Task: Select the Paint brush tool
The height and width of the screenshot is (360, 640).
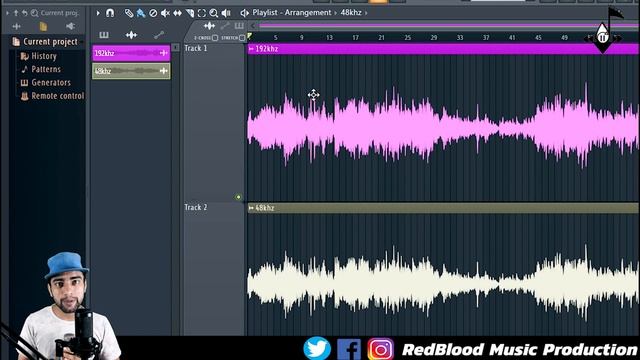Action: tap(141, 13)
